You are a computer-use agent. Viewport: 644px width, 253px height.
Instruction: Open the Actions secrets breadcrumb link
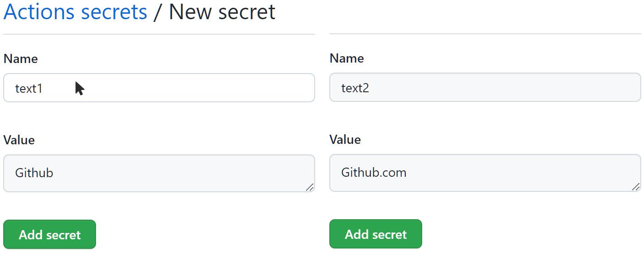tap(75, 12)
